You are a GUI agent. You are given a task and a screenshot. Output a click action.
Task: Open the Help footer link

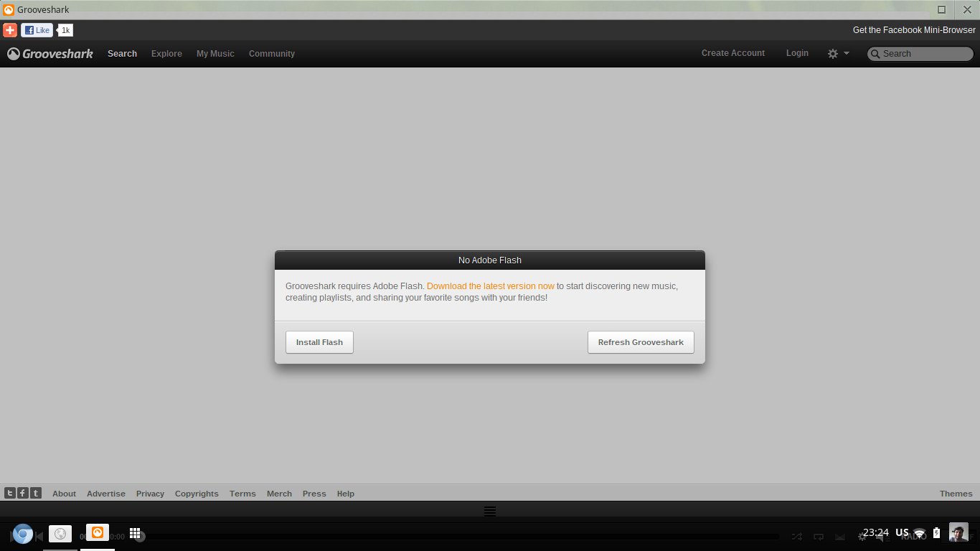tap(346, 494)
